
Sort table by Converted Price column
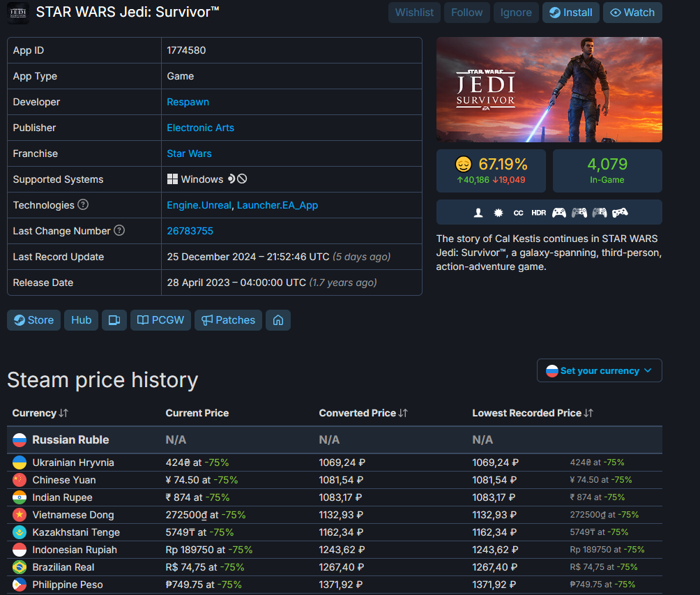click(363, 413)
